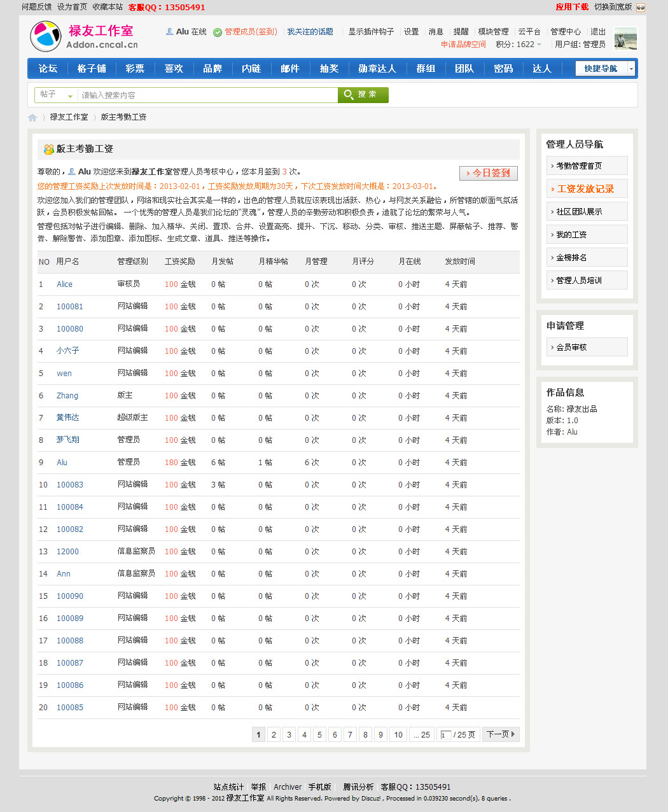Open the 论坛 nav tab
Image resolution: width=668 pixels, height=812 pixels.
pyautogui.click(x=48, y=68)
